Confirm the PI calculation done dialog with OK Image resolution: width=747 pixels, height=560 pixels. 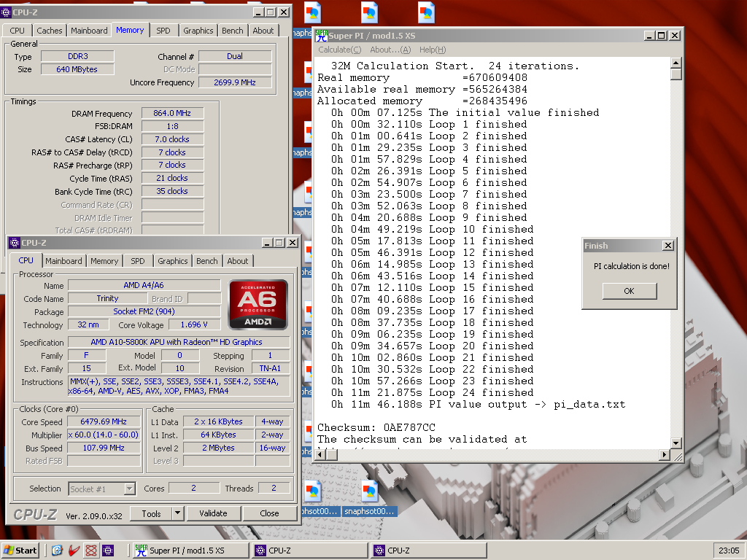tap(630, 291)
